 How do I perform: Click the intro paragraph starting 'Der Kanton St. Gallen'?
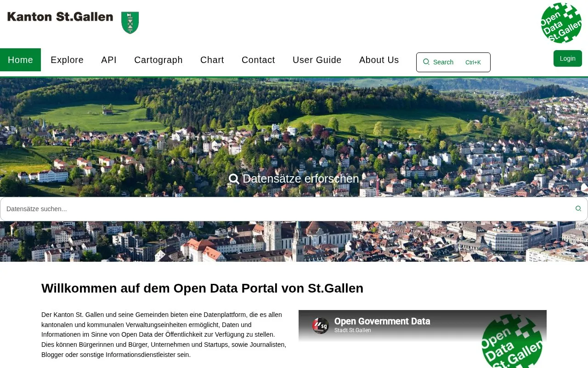click(164, 334)
